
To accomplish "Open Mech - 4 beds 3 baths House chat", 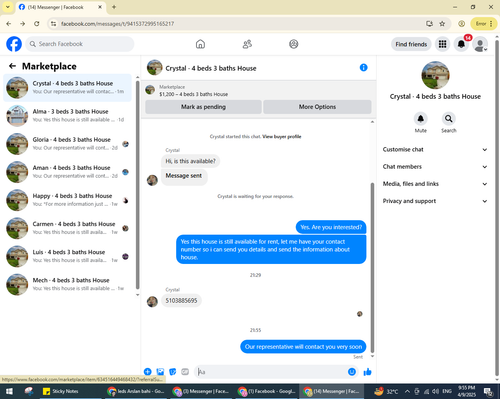I will pos(68,284).
